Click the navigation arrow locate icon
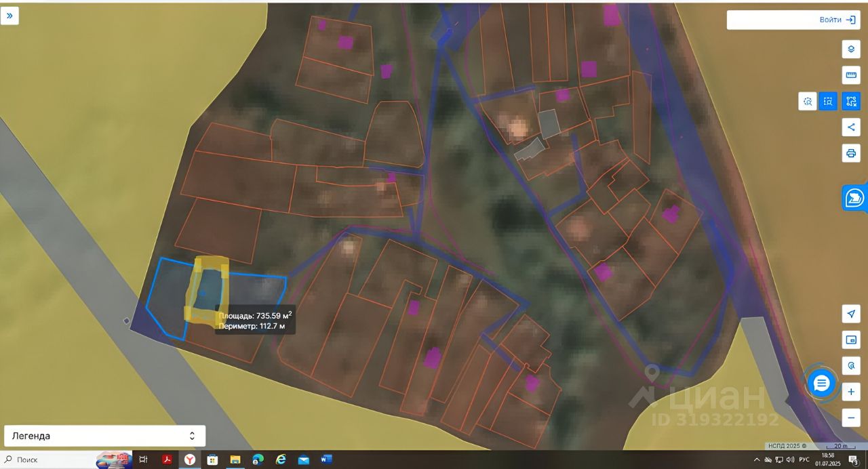Viewport: 868px width, 469px height. click(851, 314)
